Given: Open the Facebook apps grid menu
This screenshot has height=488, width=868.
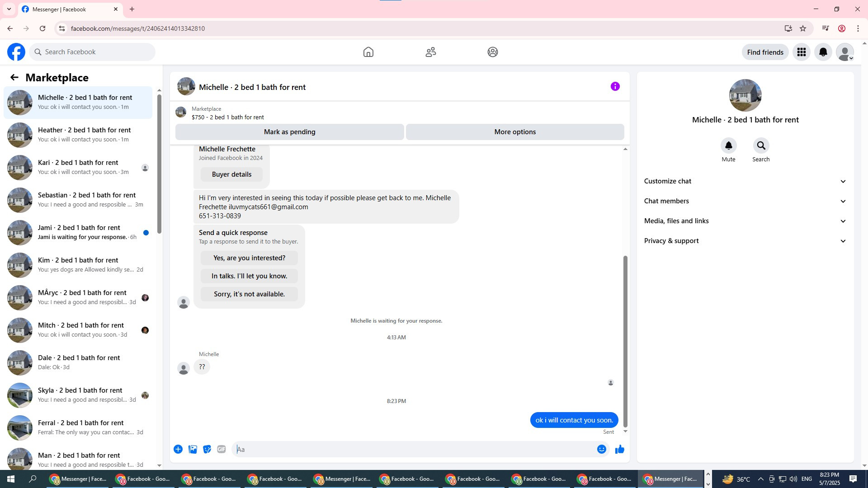Looking at the screenshot, I should [x=801, y=52].
